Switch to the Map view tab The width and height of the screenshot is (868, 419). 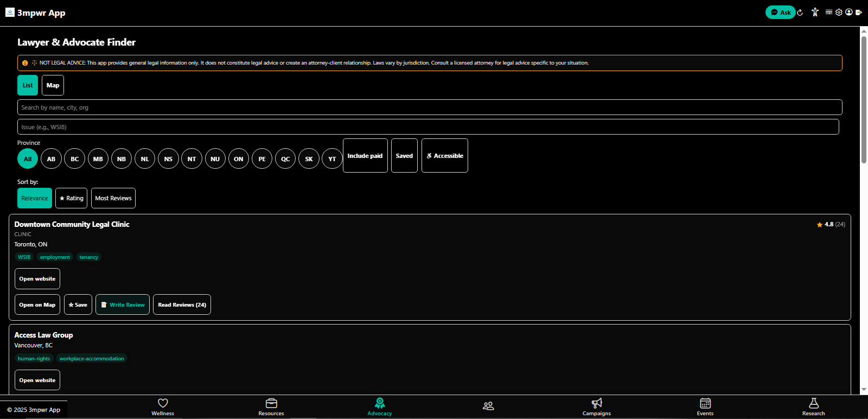[x=53, y=85]
